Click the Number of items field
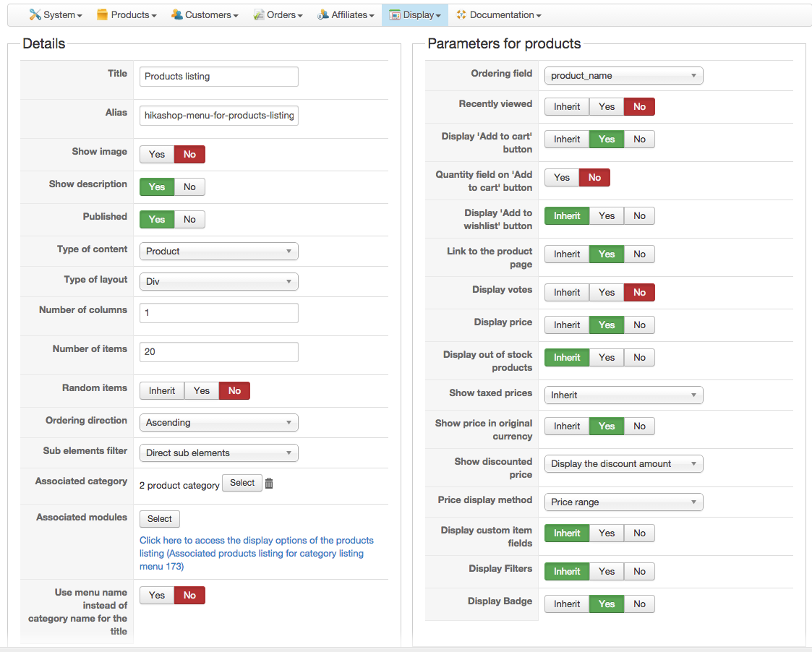 [218, 352]
